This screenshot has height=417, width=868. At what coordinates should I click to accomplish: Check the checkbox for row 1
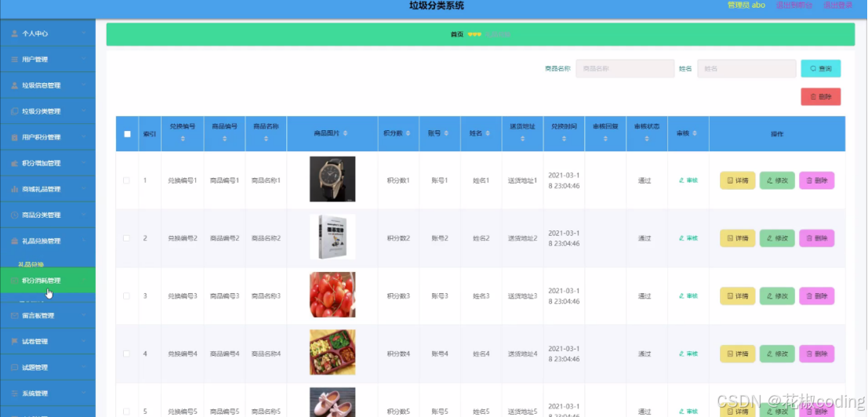127,181
